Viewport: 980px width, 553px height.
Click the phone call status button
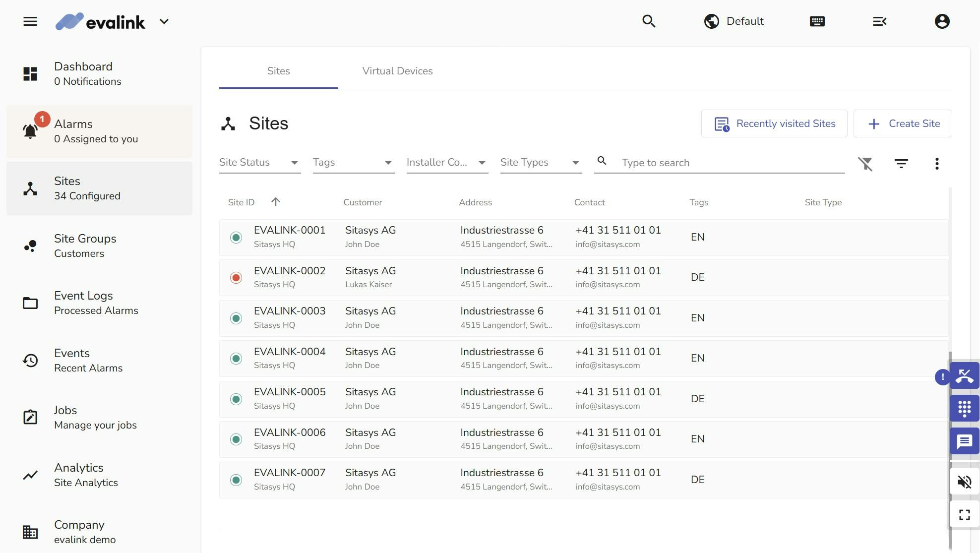(964, 376)
